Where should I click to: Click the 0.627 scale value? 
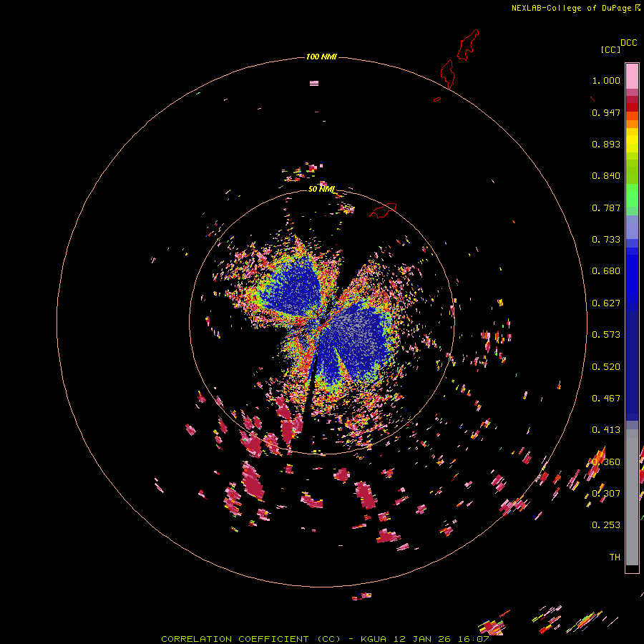coord(606,303)
